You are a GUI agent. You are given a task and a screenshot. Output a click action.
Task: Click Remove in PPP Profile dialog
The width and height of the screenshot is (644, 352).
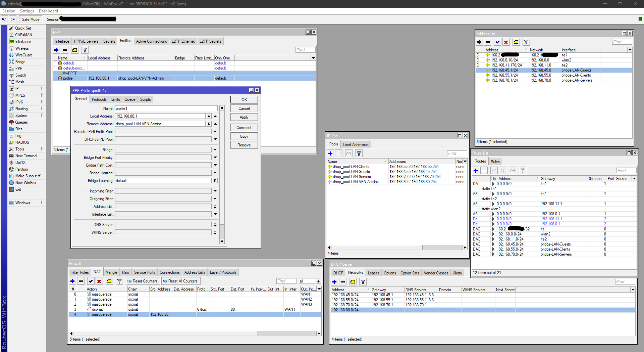tap(244, 145)
